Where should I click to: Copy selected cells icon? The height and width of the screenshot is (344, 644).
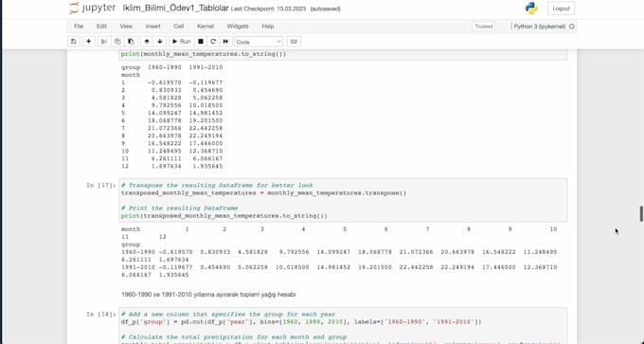click(x=117, y=42)
